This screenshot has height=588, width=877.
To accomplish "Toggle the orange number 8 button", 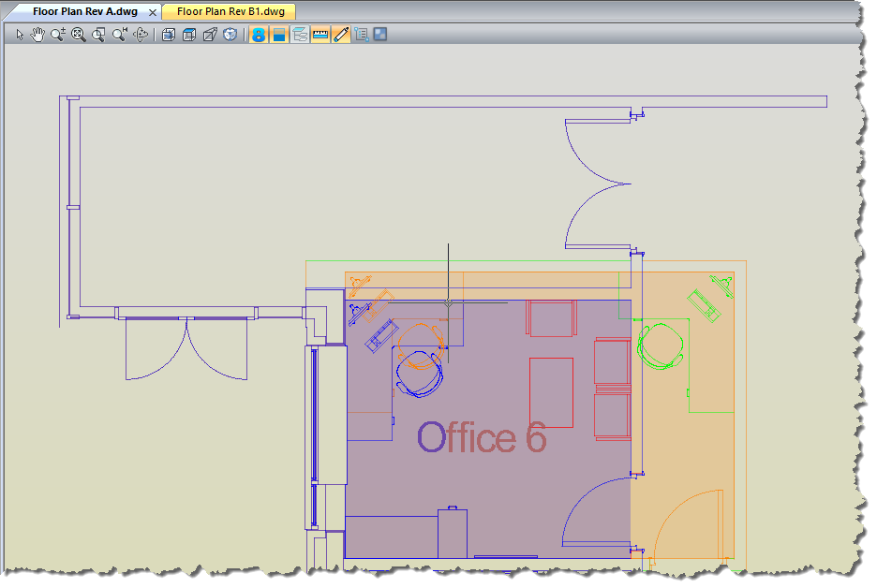I will [258, 35].
